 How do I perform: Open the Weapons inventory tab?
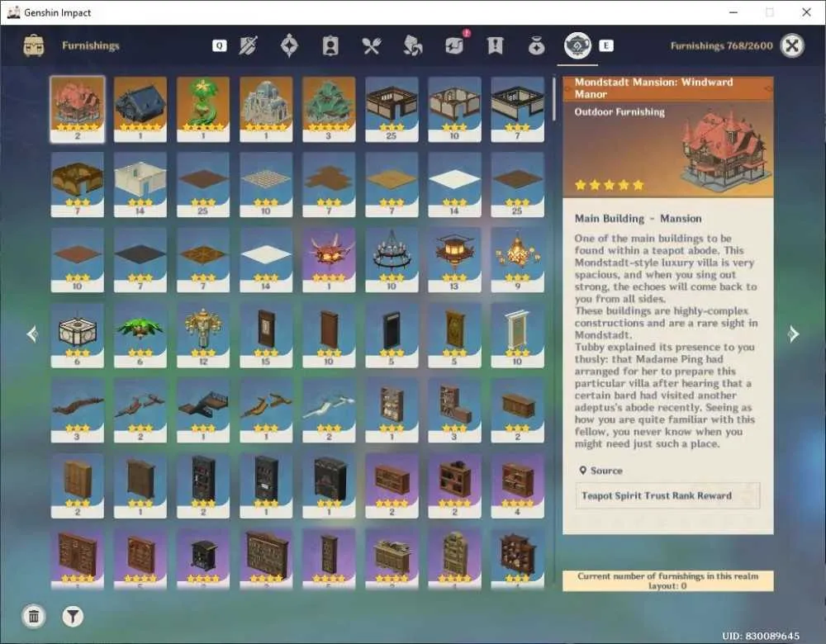pos(248,45)
